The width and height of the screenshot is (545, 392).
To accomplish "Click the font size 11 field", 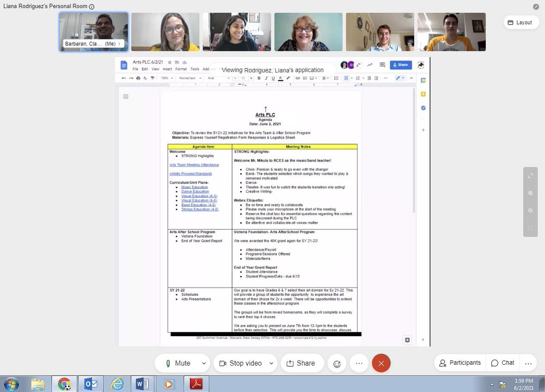I will click(x=243, y=78).
